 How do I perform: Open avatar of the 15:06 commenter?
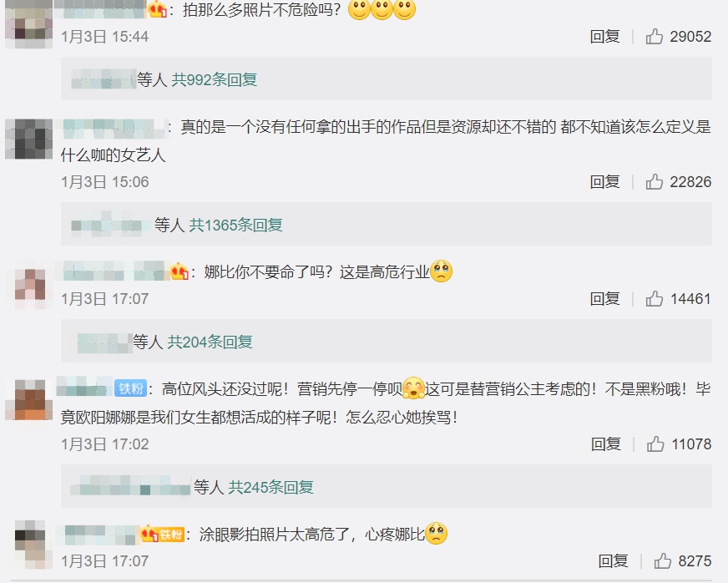click(28, 139)
